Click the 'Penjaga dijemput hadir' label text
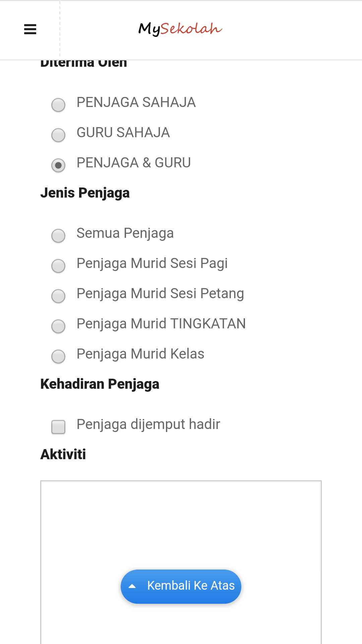The height and width of the screenshot is (644, 362). pyautogui.click(x=148, y=424)
